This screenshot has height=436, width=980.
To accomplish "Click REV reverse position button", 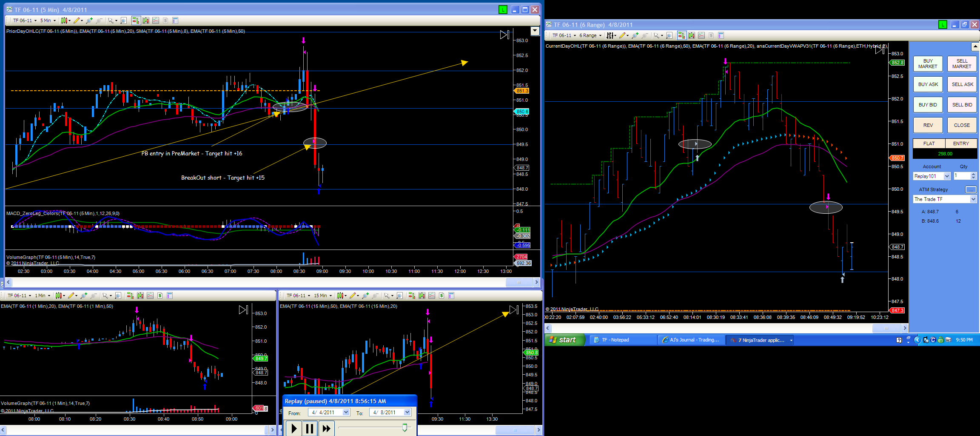I will pyautogui.click(x=928, y=125).
